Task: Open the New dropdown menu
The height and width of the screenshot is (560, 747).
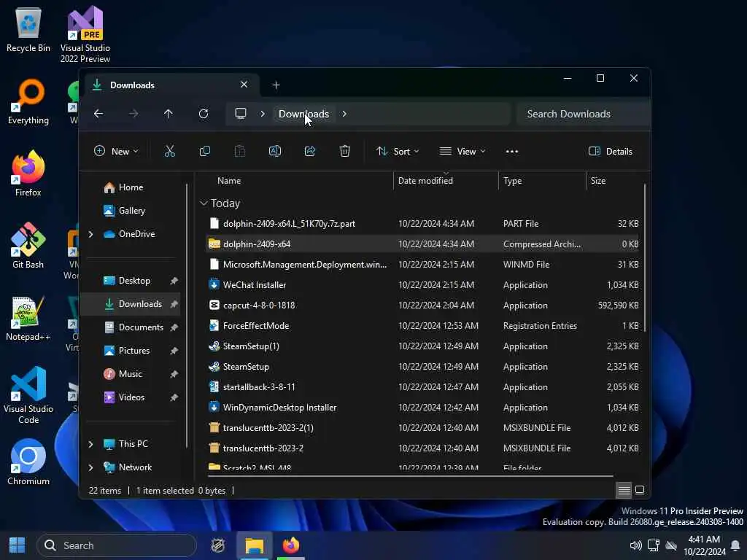Action: tap(116, 152)
